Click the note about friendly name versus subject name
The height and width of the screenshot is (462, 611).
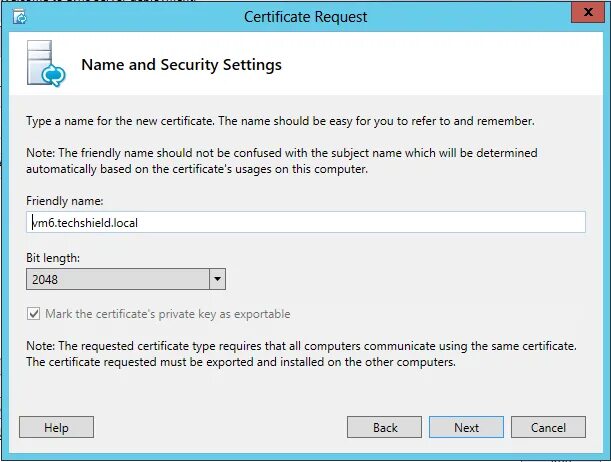tap(282, 161)
